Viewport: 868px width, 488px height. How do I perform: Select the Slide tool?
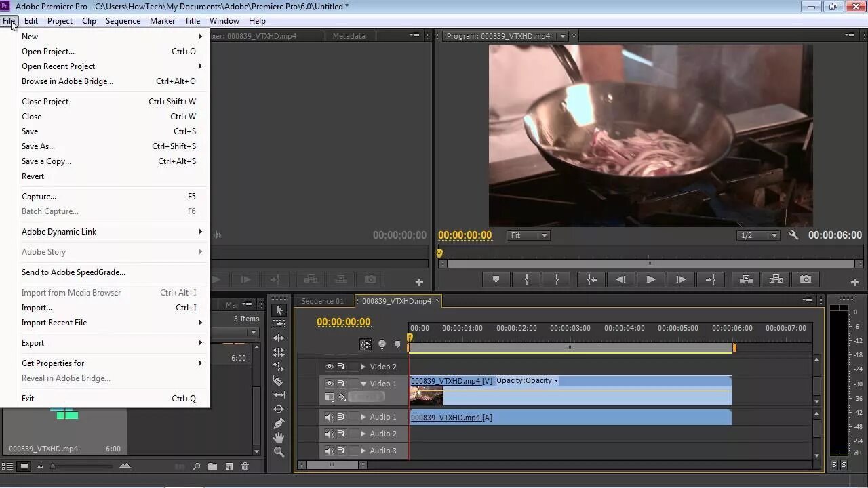pos(279,409)
